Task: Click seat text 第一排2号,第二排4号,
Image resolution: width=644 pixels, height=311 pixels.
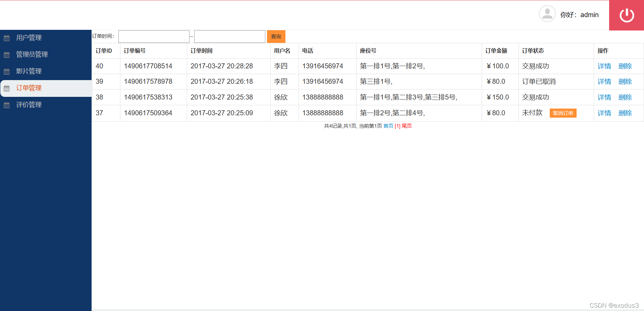Action: coord(392,113)
